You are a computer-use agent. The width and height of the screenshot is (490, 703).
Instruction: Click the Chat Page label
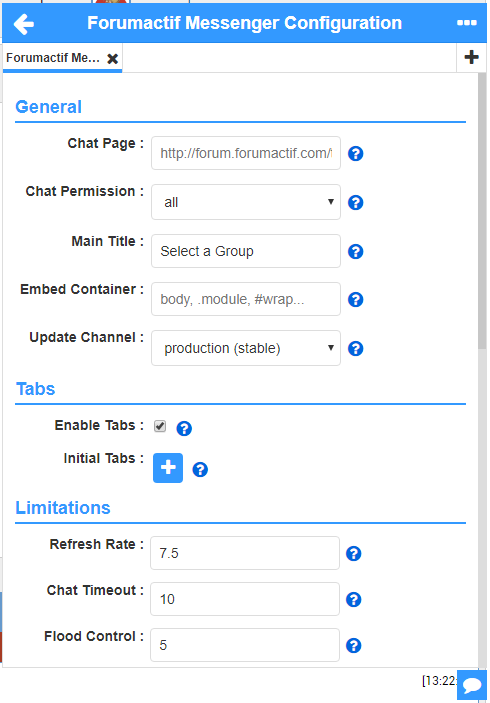coord(105,143)
